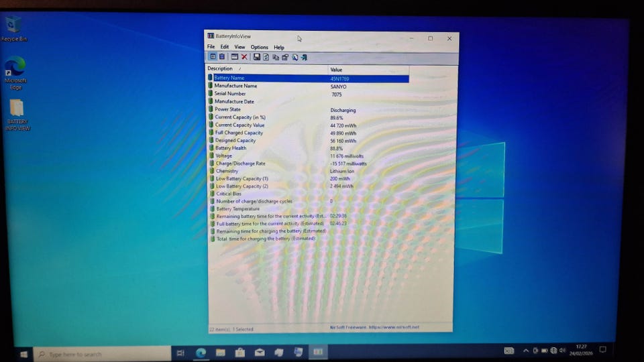
Task: Open the Edit menu
Action: coord(224,47)
